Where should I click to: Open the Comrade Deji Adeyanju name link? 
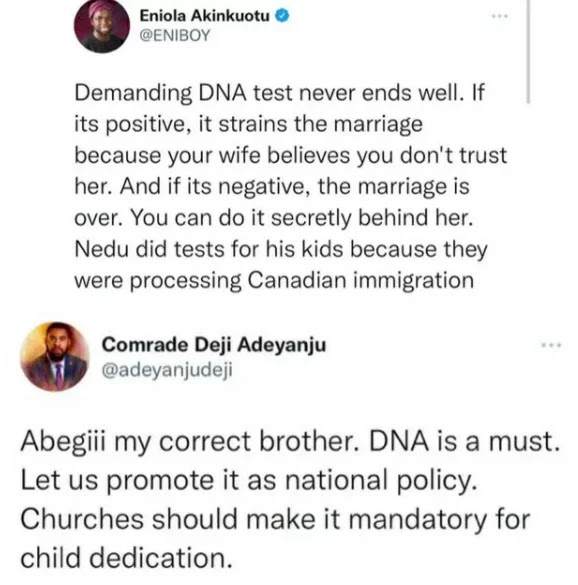point(214,345)
